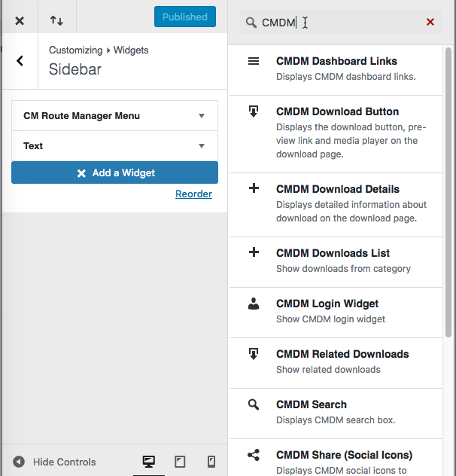Add the CMDM Dashboard Links widget
The width and height of the screenshot is (456, 476).
[336, 70]
